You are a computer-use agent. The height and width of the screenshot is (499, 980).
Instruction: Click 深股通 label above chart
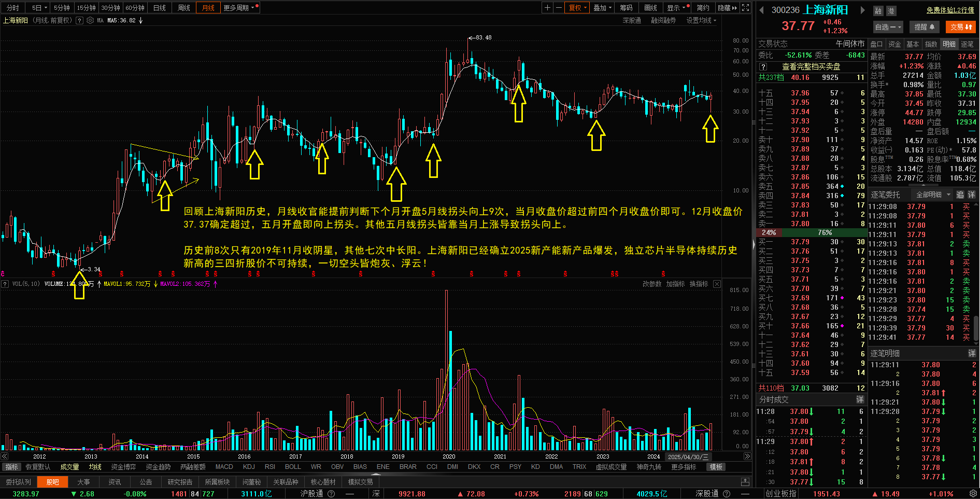coord(632,21)
